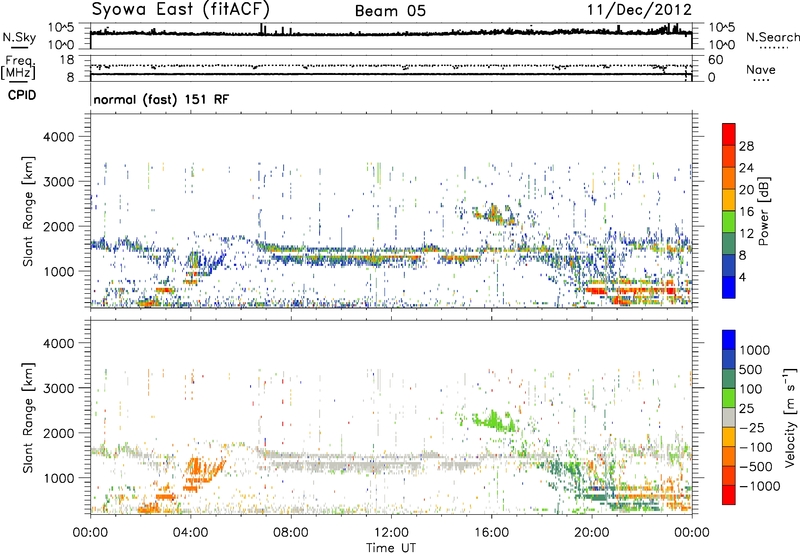Click the '4000' range tick on power panel

[x=59, y=137]
